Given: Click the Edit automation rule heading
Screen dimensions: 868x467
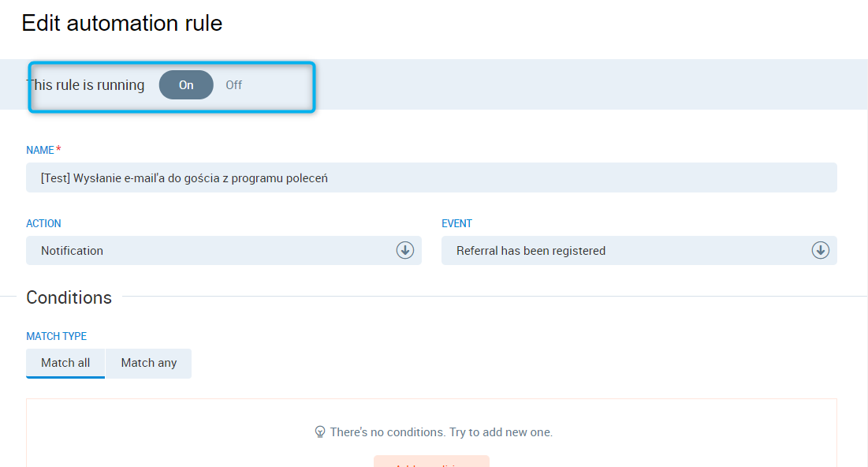Looking at the screenshot, I should 122,24.
